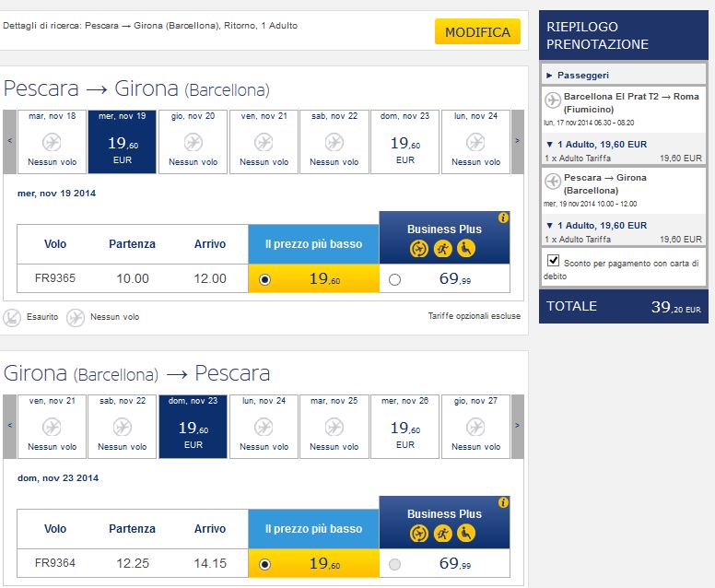The width and height of the screenshot is (715, 588).
Task: Click no-flight icon for mar, nov 18
Action: pyautogui.click(x=52, y=142)
